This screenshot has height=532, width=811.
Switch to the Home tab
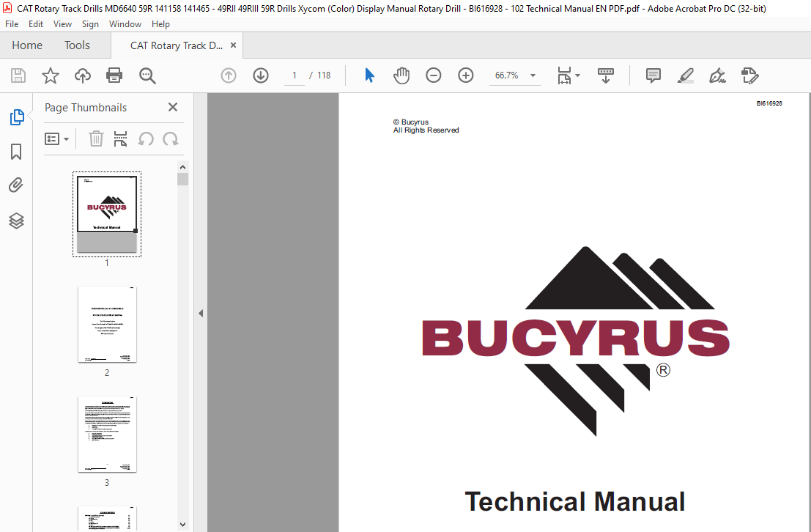tap(27, 45)
